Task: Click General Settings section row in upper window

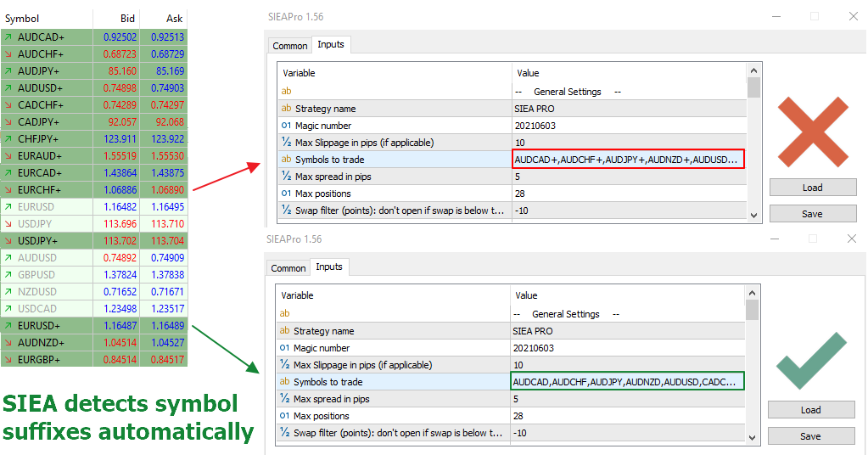Action: pos(512,91)
